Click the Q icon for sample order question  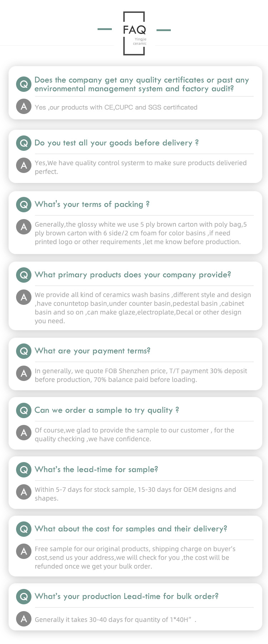(x=24, y=411)
